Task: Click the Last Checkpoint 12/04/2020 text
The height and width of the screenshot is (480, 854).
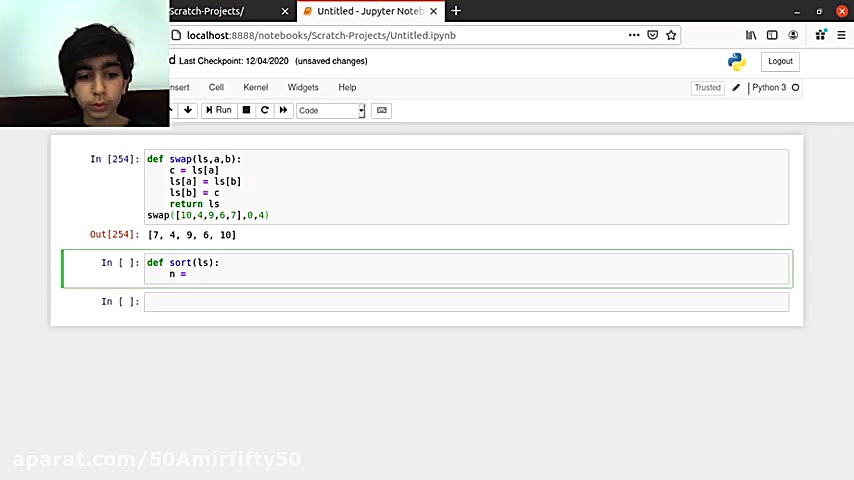Action: 234,61
